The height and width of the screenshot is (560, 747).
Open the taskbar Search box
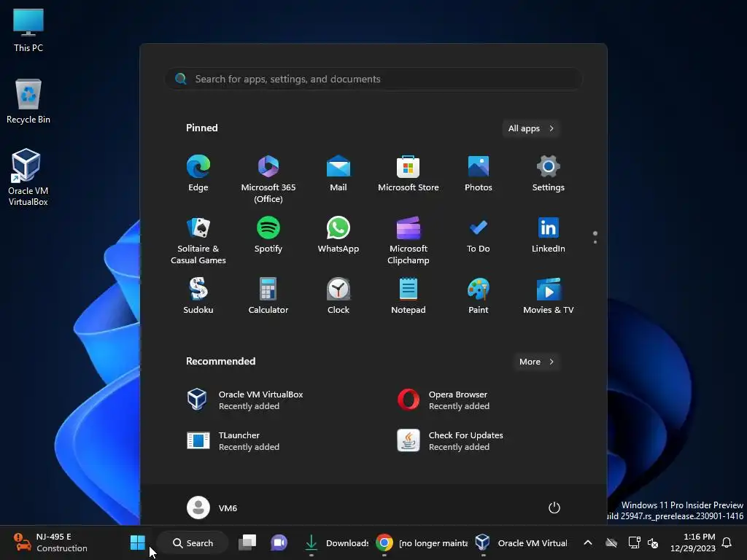coord(193,542)
